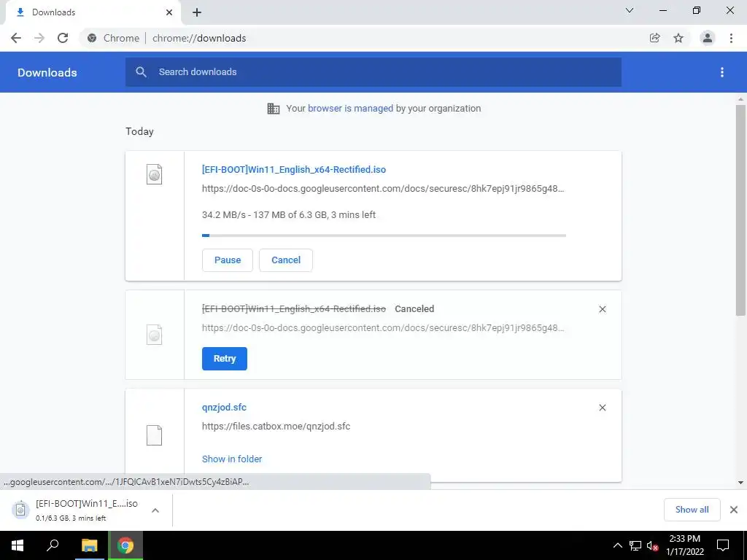Click the strikethrough canceled ISO filename

[x=294, y=309]
